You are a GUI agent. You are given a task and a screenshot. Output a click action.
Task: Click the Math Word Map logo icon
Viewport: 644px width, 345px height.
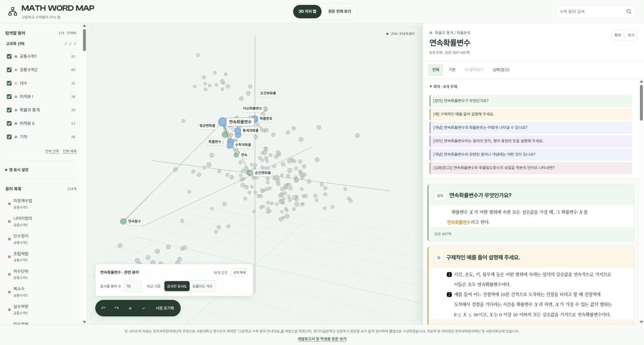tap(12, 11)
